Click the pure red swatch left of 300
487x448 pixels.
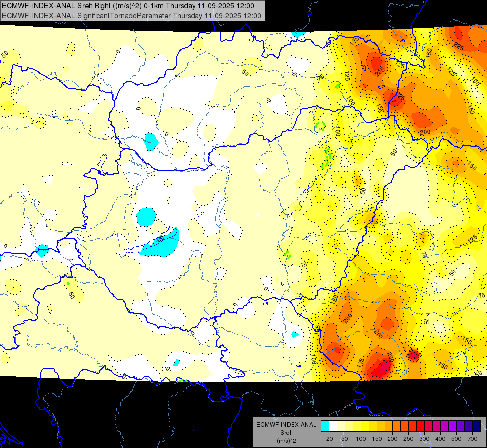tap(420, 426)
